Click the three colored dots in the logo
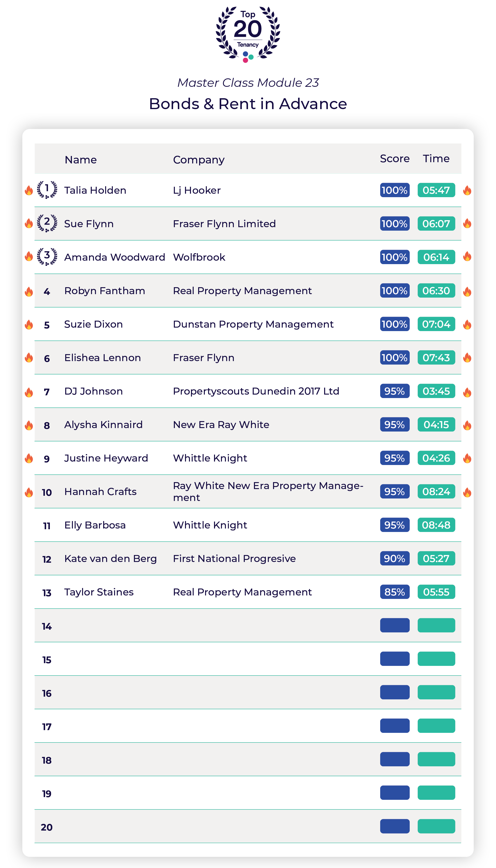 (248, 57)
